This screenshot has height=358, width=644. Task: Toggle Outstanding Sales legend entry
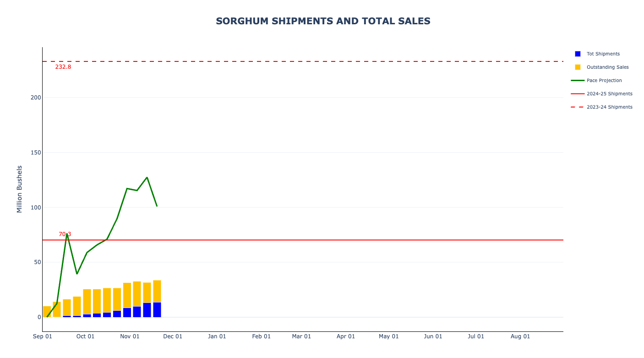click(x=607, y=67)
